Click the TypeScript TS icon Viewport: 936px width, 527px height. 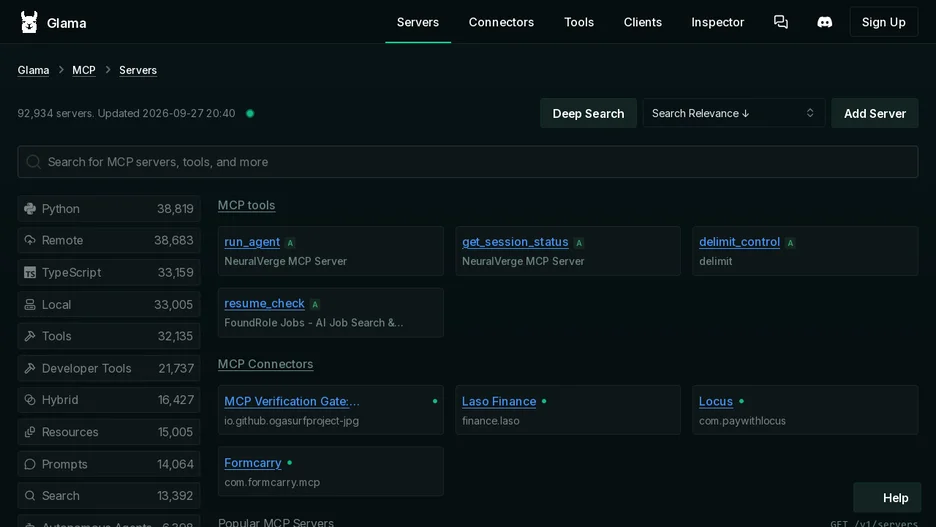30,273
